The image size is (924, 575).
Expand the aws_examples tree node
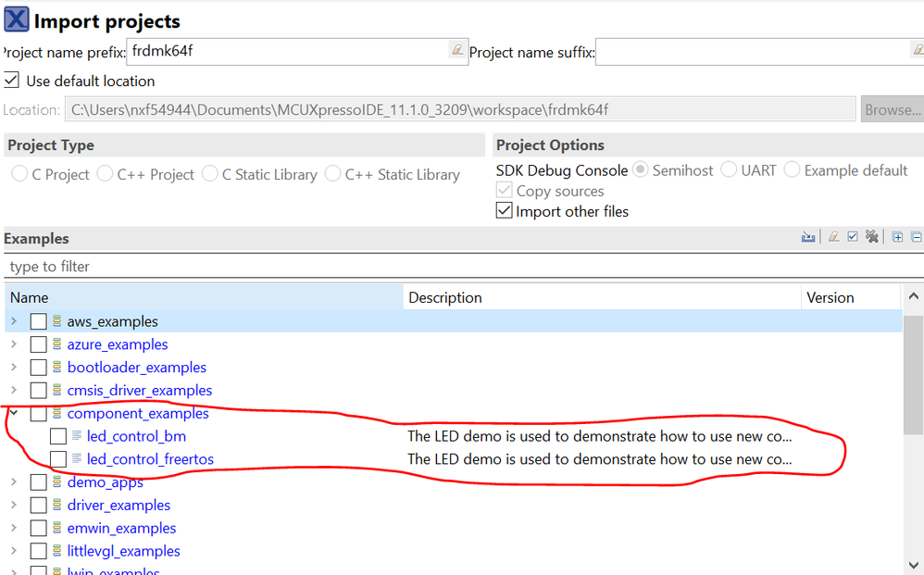click(14, 321)
